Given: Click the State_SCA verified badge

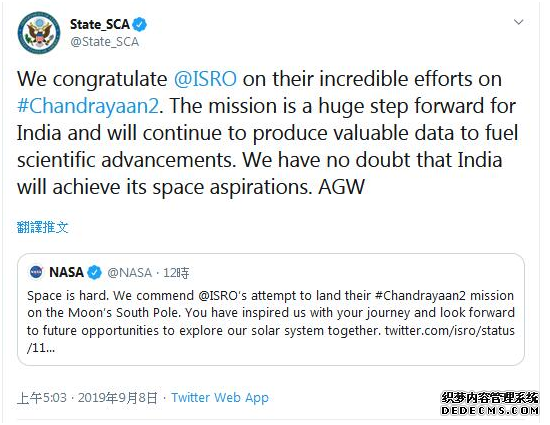Looking at the screenshot, I should tap(140, 24).
